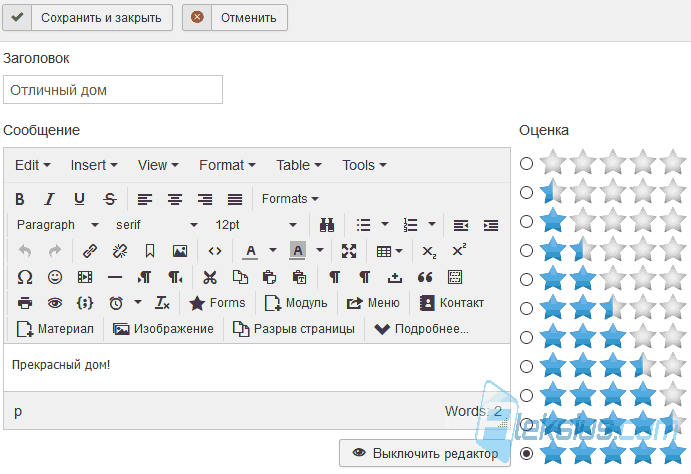Expand the Paragraph format dropdown
691x474 pixels.
pos(57,225)
